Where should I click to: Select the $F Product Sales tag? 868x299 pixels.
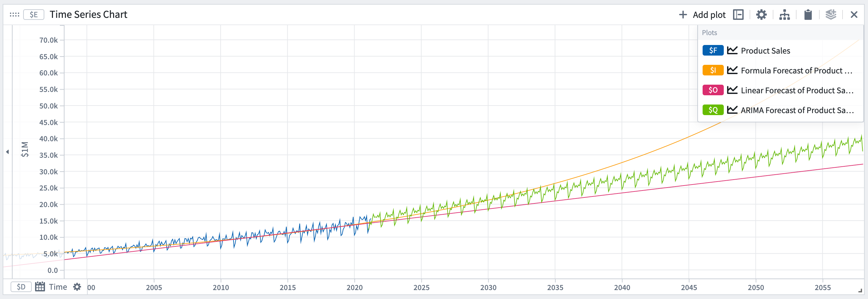[x=713, y=51]
